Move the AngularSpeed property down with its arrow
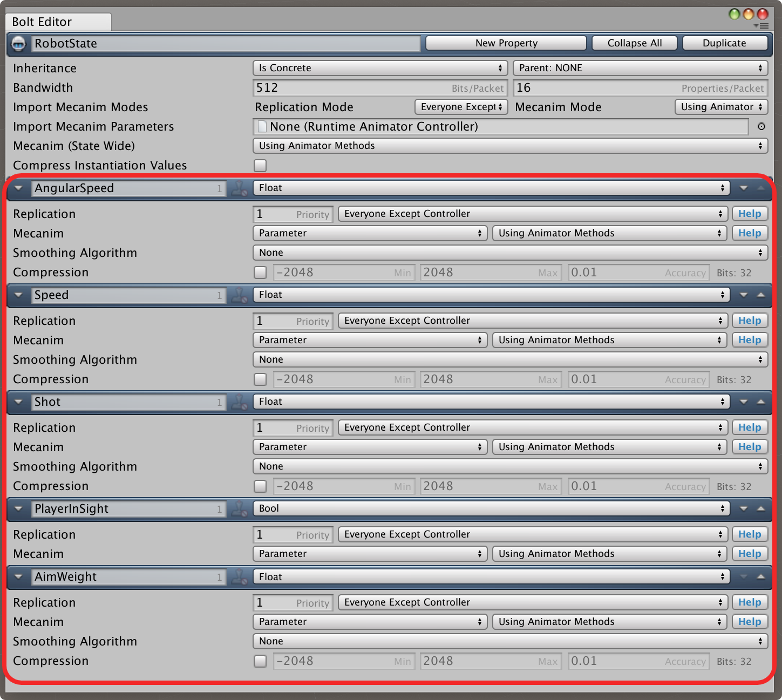The image size is (782, 700). pyautogui.click(x=744, y=188)
